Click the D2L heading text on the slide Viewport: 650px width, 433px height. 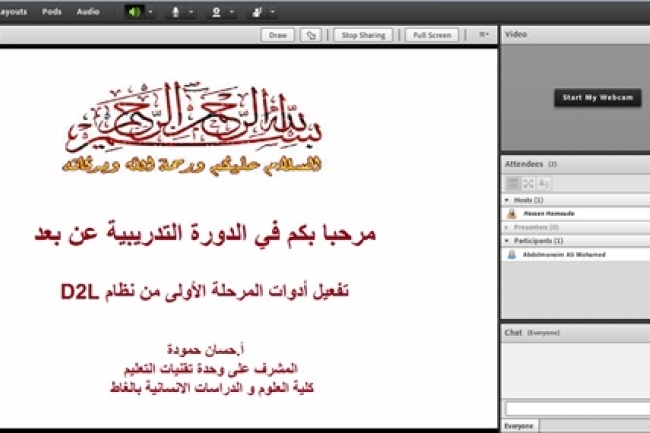pos(204,291)
